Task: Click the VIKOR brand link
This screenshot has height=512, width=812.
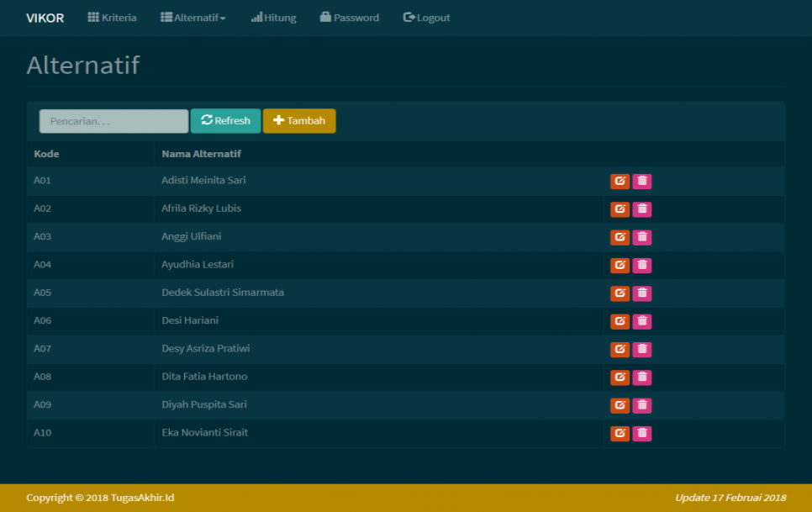Action: click(45, 18)
